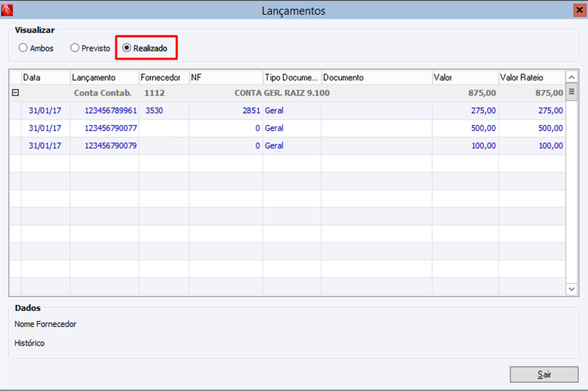Viewport: 588px width, 391px height.
Task: Select lançamento 123456789961
Action: [111, 110]
